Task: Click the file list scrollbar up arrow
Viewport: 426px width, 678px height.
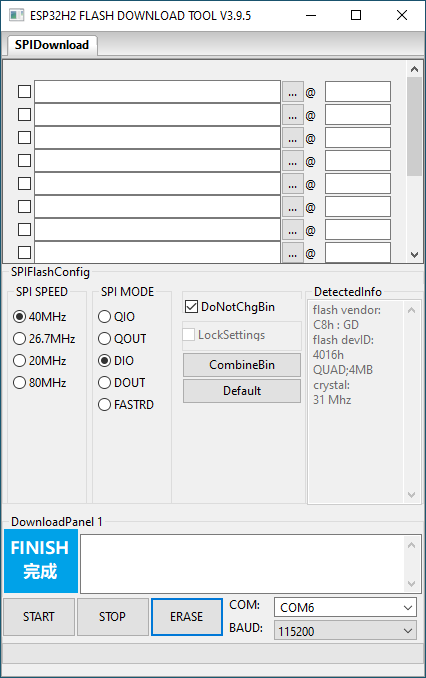Action: pyautogui.click(x=414, y=69)
